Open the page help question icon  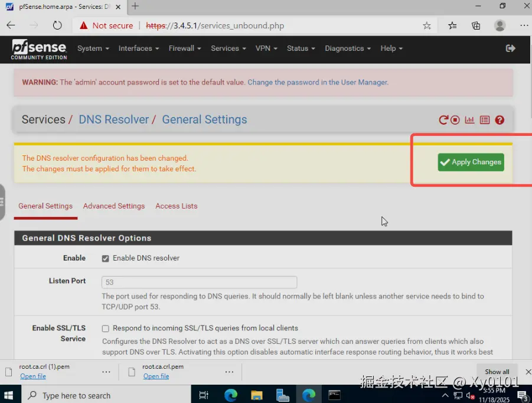pyautogui.click(x=500, y=120)
